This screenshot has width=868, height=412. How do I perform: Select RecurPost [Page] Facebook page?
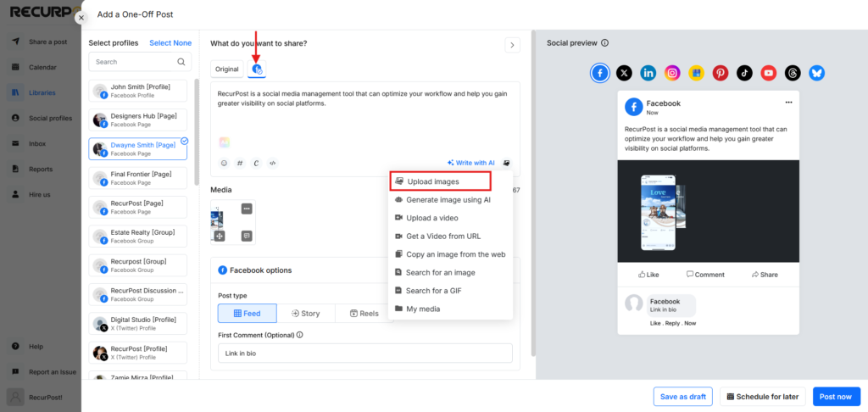(138, 207)
